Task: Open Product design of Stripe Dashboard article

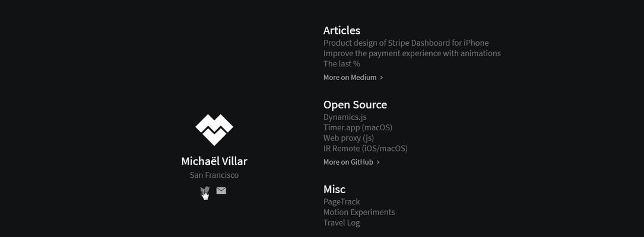Action: tap(406, 43)
